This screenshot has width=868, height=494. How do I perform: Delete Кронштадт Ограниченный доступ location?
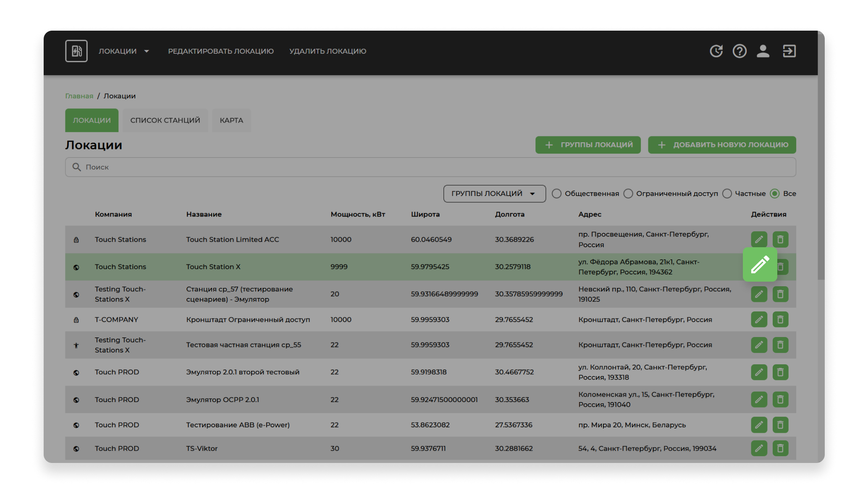[780, 319]
